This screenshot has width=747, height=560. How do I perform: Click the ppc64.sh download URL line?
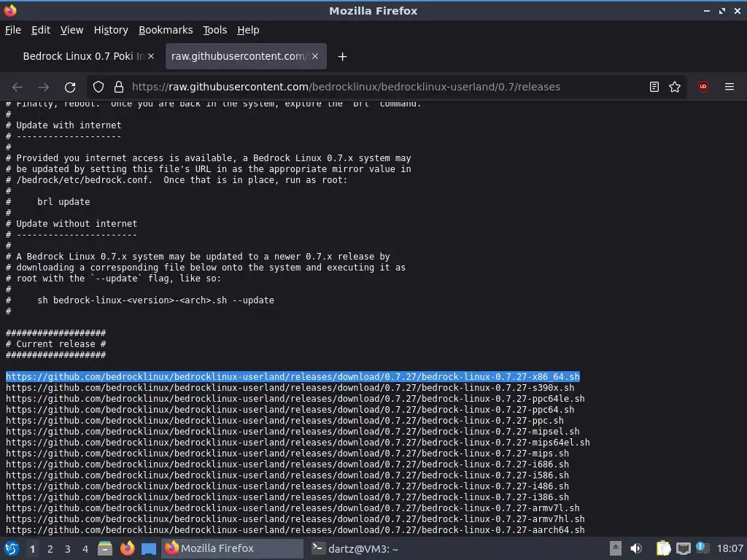(290, 410)
